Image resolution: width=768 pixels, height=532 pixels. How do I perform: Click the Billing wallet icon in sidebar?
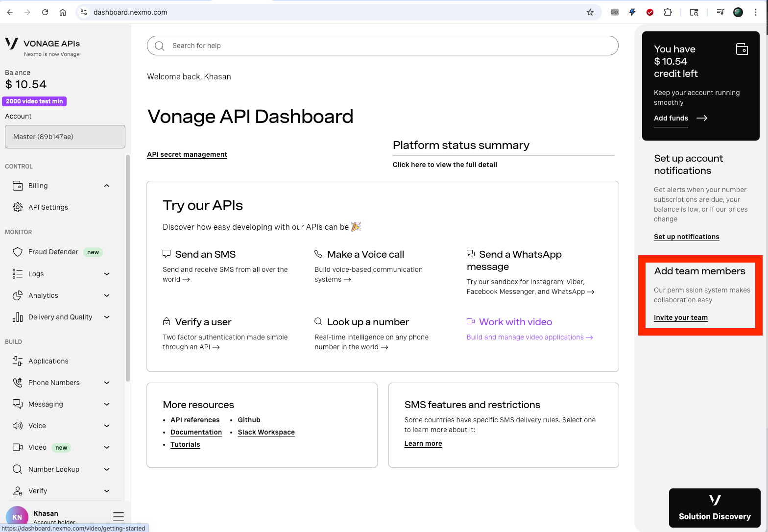click(x=18, y=186)
